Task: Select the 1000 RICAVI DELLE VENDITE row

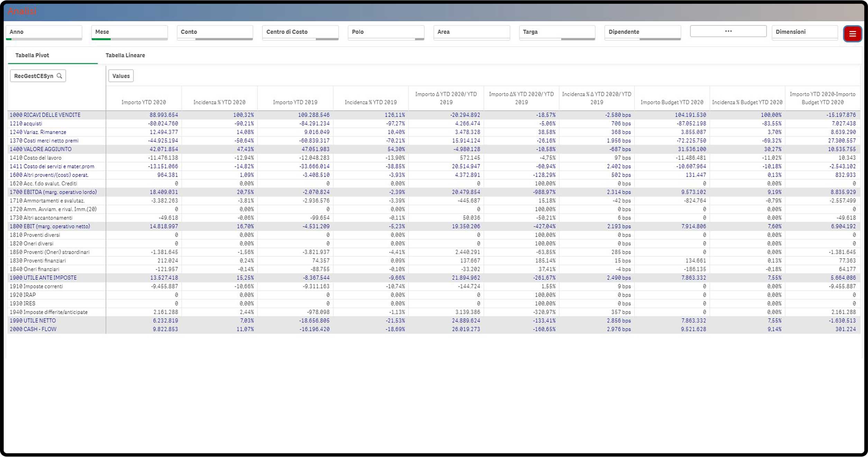Action: pos(45,115)
